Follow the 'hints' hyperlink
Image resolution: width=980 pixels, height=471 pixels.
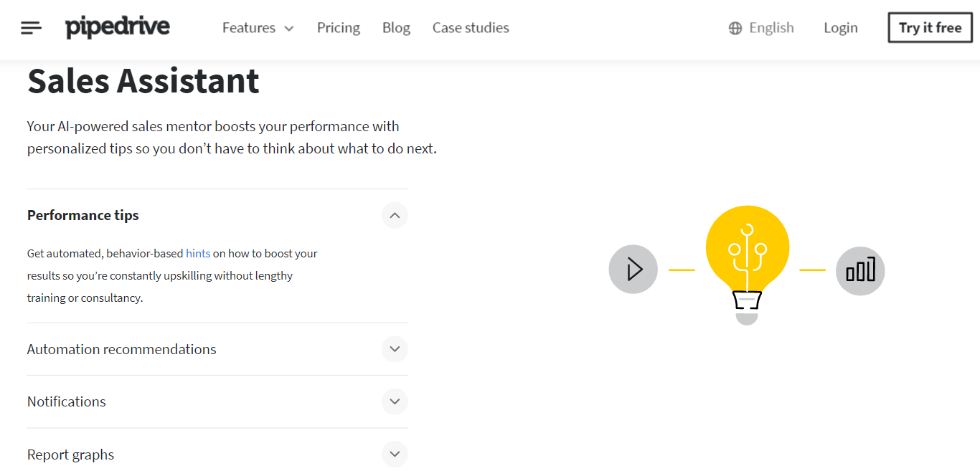pyautogui.click(x=198, y=253)
